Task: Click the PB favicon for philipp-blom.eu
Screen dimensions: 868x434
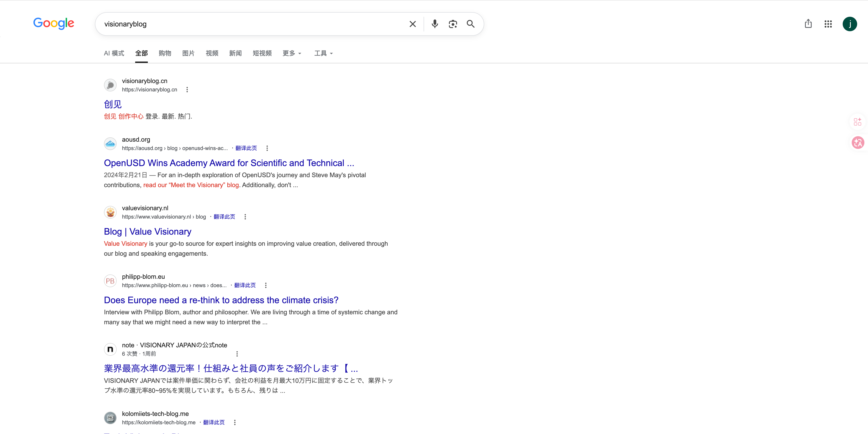Action: [110, 281]
